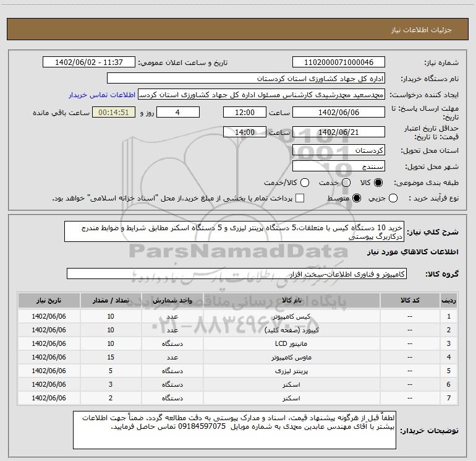Click the buyer organization name field
Viewport: 476px width, 461px height.
pyautogui.click(x=246, y=79)
